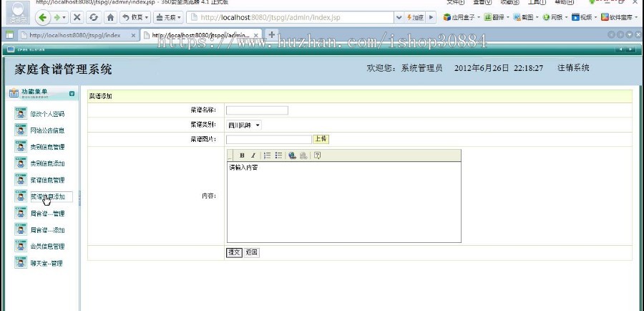The width and height of the screenshot is (644, 311).
Task: Click the 菜谱名称 text input field
Action: click(x=257, y=110)
